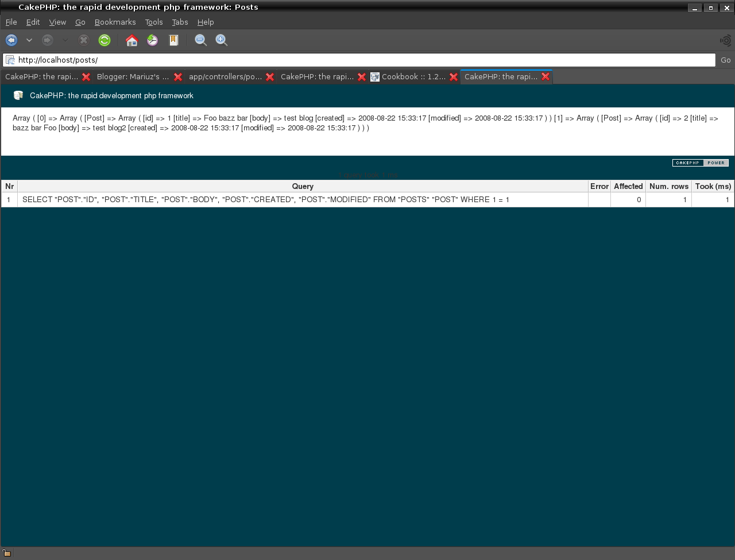Reload the page with green refresh icon
The image size is (735, 560).
105,40
